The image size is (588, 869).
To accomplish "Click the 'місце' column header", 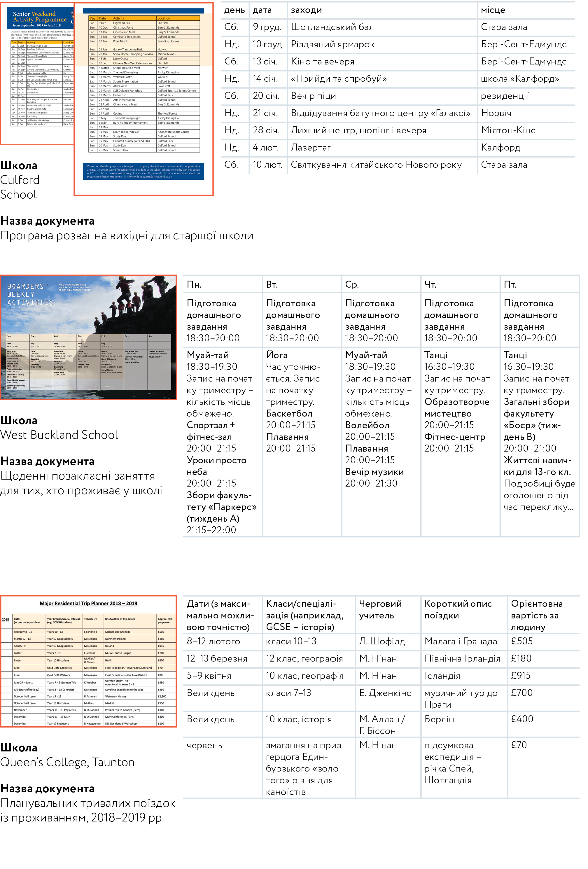I will [x=493, y=11].
